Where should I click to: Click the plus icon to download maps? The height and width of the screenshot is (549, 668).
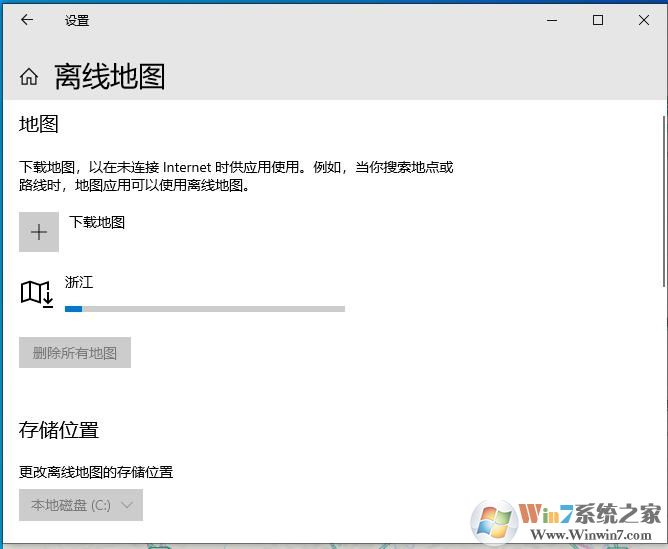click(39, 232)
